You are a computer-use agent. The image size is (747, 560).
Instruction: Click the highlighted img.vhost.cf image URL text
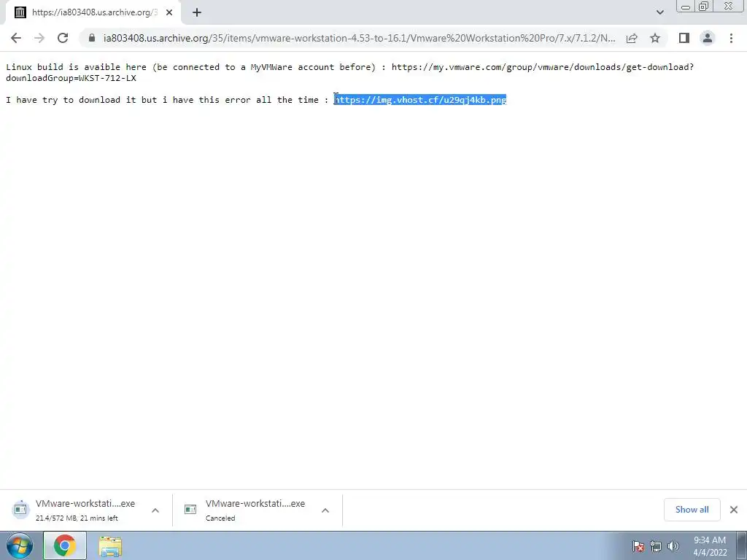[x=420, y=99]
